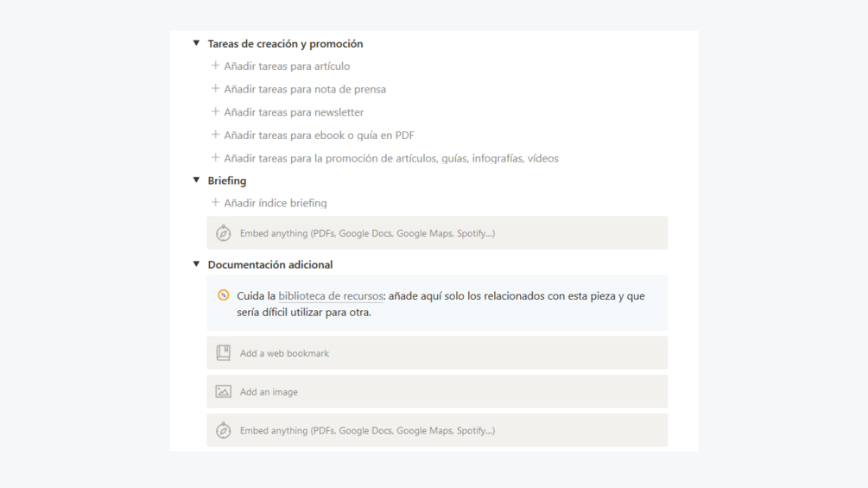Screen dimensions: 868x488
Task: Click the picture icon in image block
Action: [x=224, y=392]
